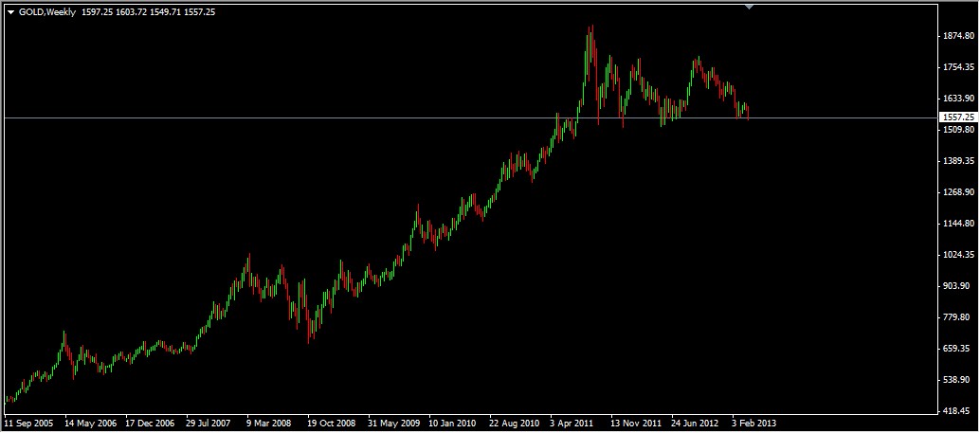Click the last candle on the chart's right edge
The height and width of the screenshot is (433, 980).
tap(749, 112)
